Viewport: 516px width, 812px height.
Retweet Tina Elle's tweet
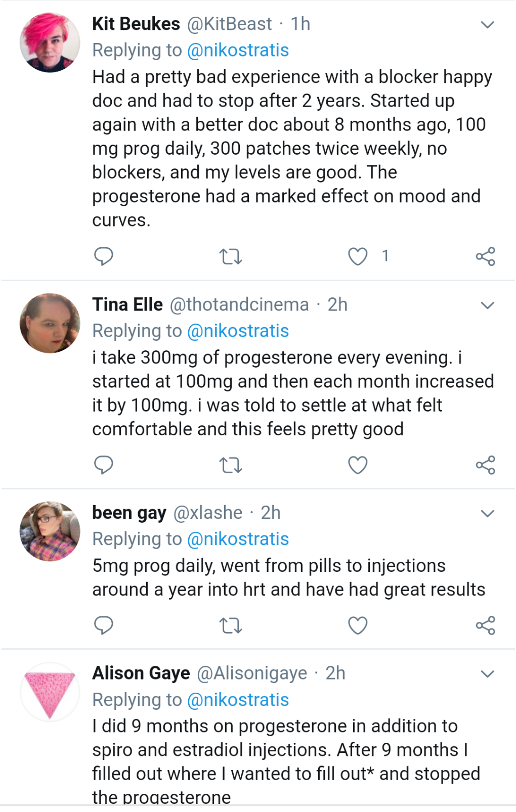click(231, 465)
